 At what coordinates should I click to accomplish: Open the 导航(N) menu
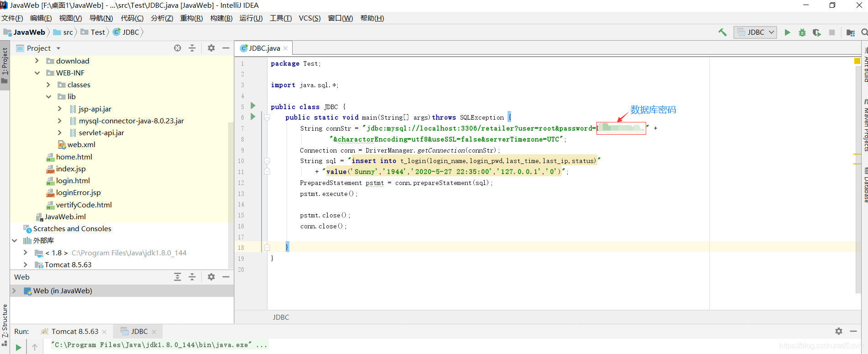(x=101, y=18)
